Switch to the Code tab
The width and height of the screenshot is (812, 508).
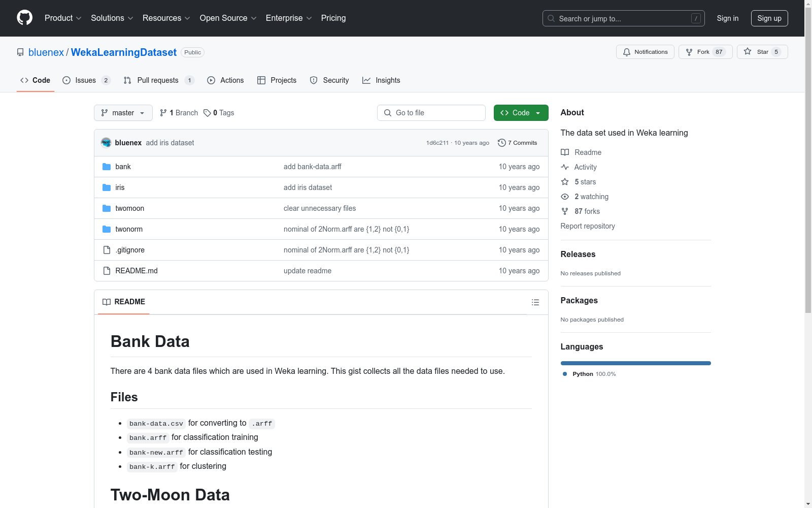pyautogui.click(x=36, y=80)
